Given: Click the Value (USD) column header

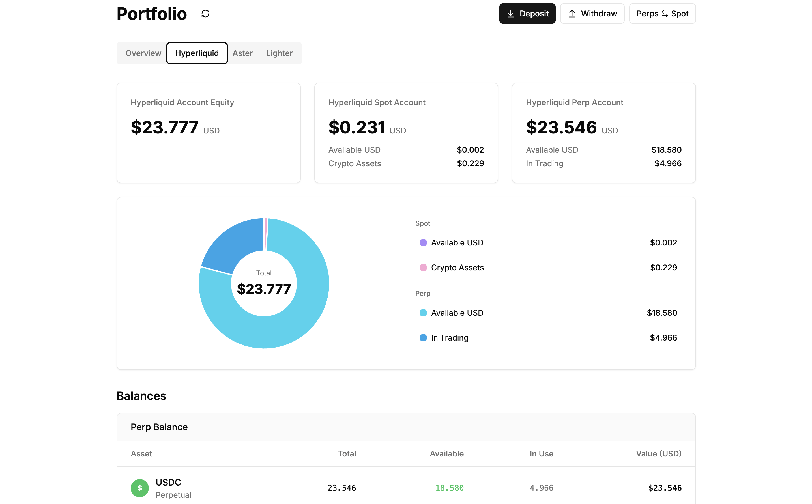Looking at the screenshot, I should pyautogui.click(x=658, y=454).
